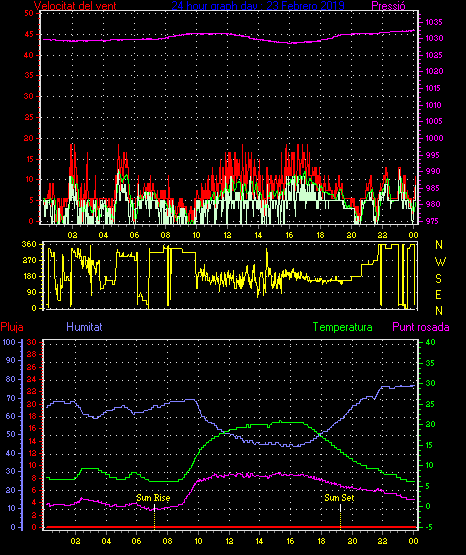This screenshot has height=555, width=466.
Task: Click the 1005 pressure axis value
Action: (x=433, y=121)
